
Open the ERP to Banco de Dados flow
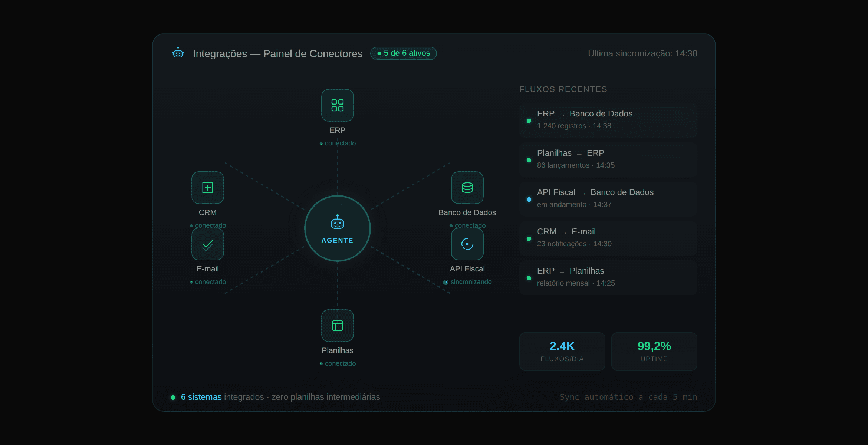pos(608,120)
